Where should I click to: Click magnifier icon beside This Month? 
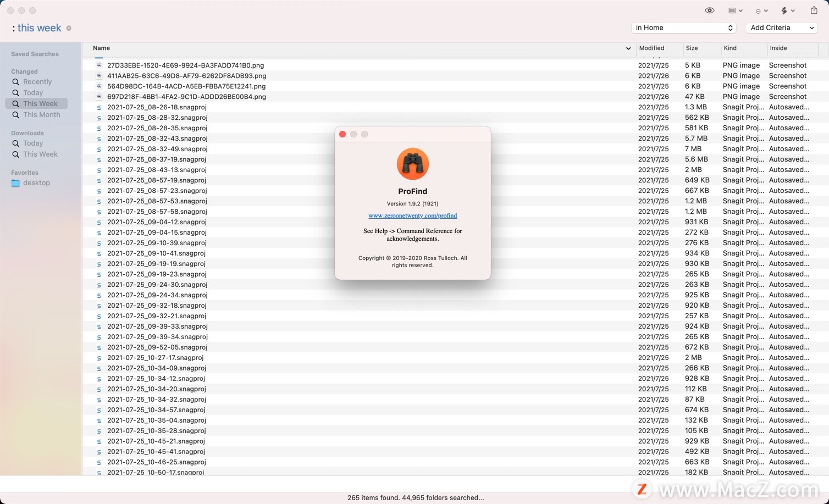[x=15, y=115]
